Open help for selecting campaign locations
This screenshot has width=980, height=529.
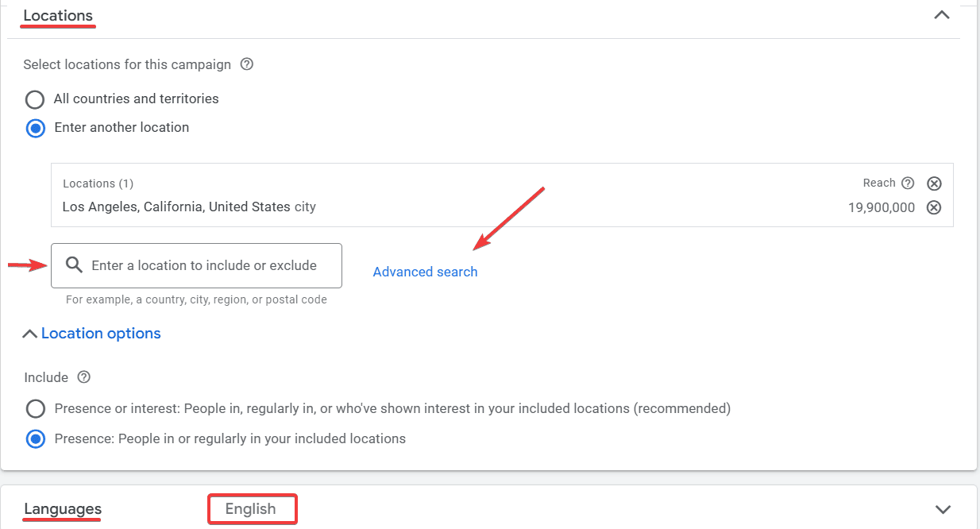point(246,64)
